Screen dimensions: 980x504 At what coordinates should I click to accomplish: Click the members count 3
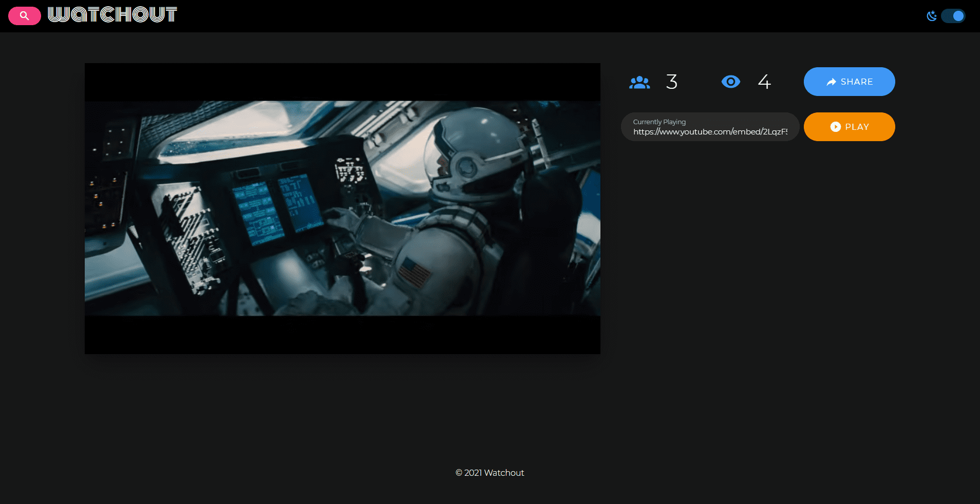pyautogui.click(x=672, y=82)
